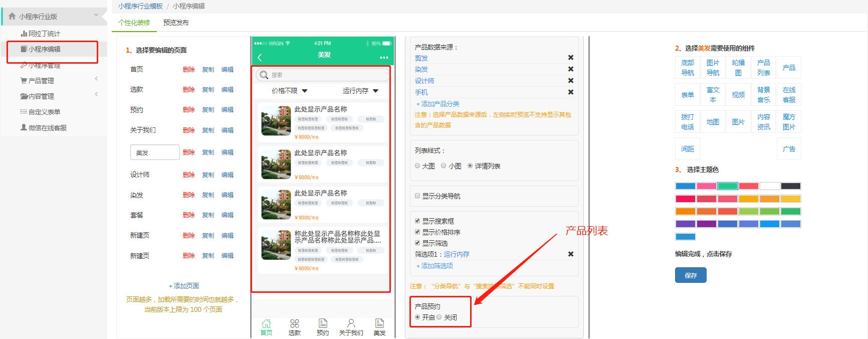Set 产品预约 to 关闭
The image size is (868, 339).
(439, 317)
